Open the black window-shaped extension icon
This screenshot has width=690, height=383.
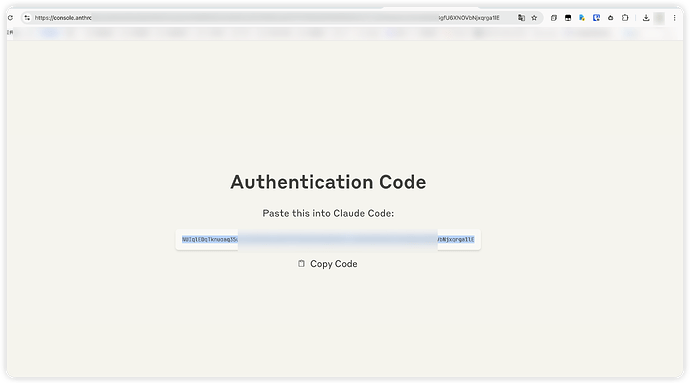click(568, 18)
